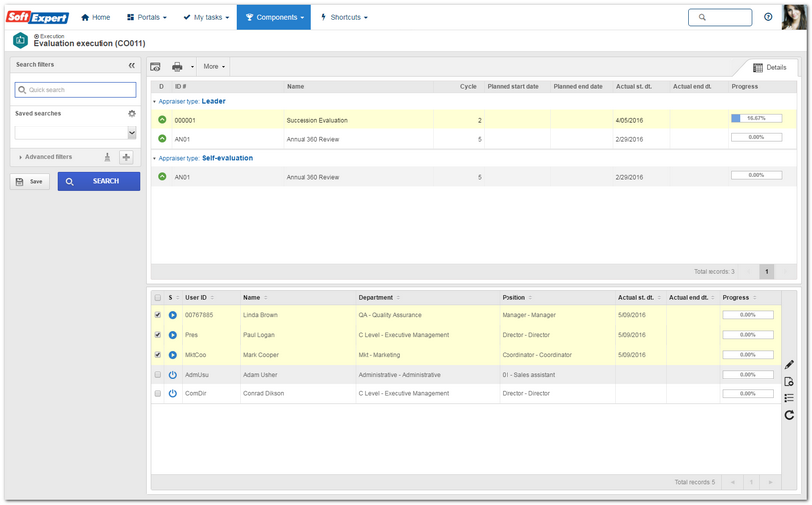
Task: Clear filters with the broom icon
Action: pyautogui.click(x=107, y=157)
